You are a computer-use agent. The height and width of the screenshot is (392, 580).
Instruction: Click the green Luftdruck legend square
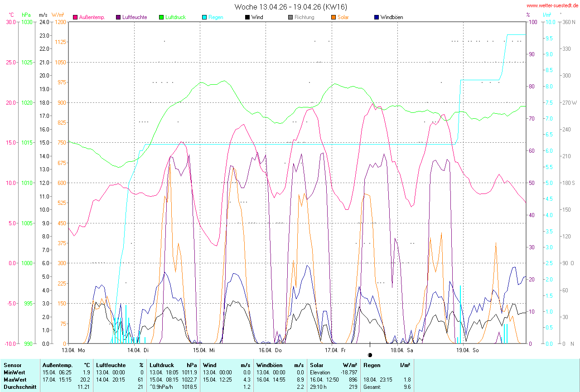click(x=161, y=18)
